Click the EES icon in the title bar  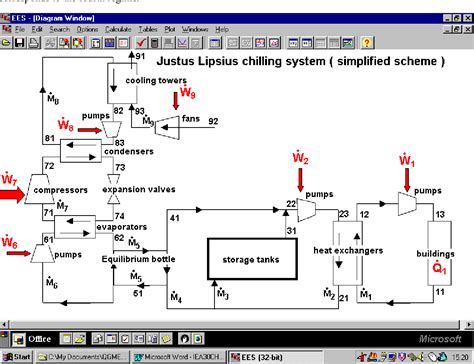(x=5, y=18)
